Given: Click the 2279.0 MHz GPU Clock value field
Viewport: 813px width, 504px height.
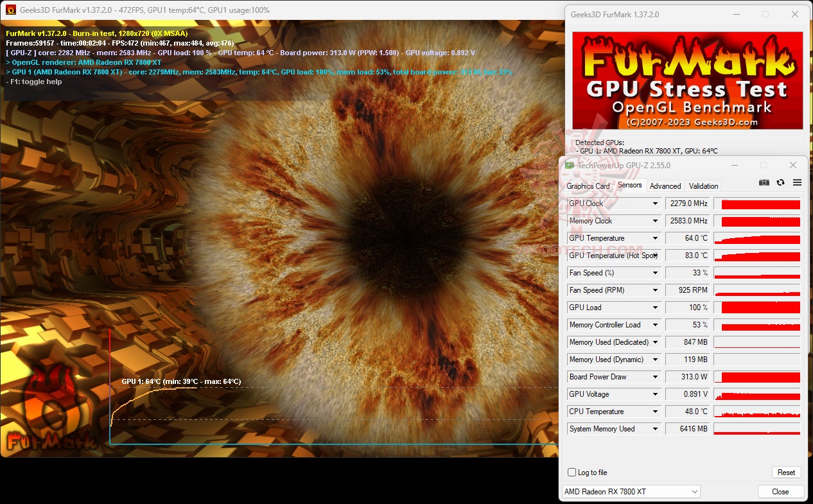Looking at the screenshot, I should point(687,203).
